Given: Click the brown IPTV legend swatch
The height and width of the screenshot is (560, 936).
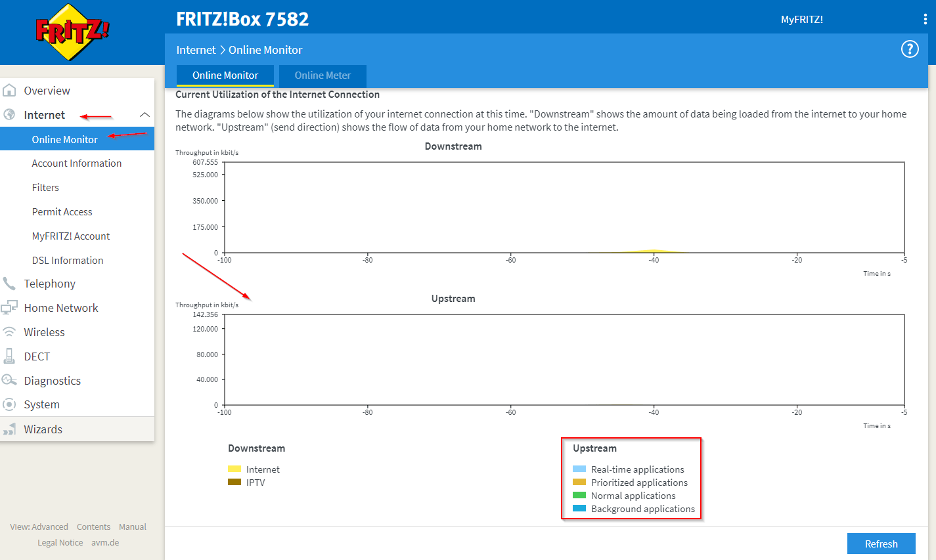Looking at the screenshot, I should click(234, 482).
